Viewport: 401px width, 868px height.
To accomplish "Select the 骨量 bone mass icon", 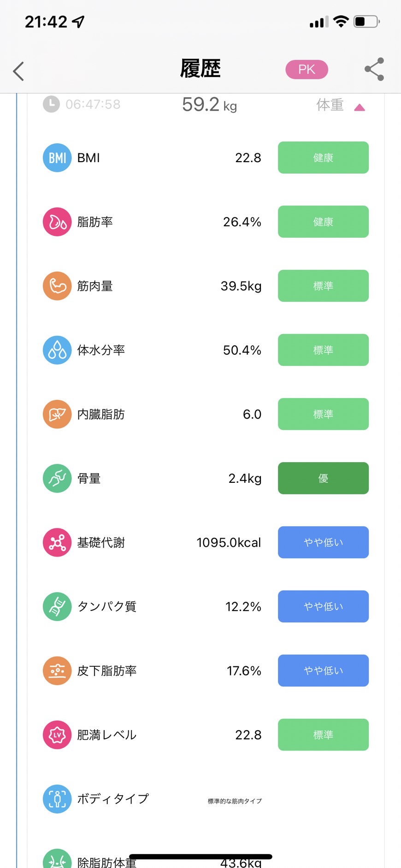I will coord(57,478).
